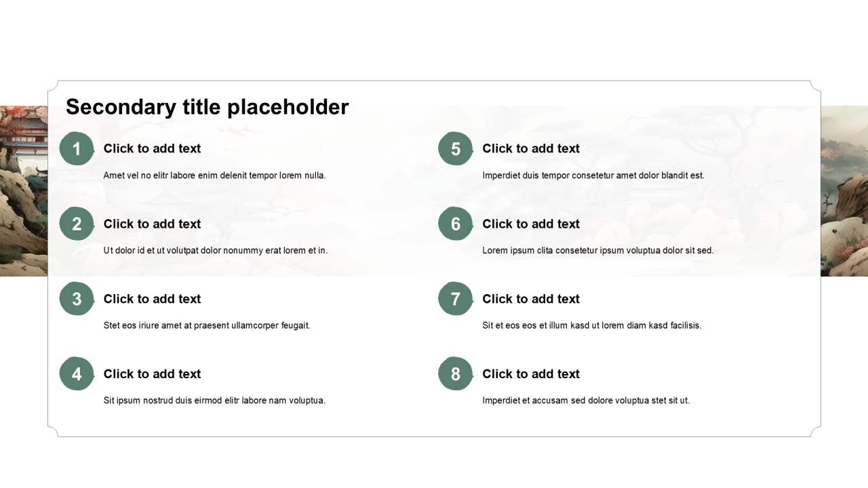
Task: Click the Secondary title placeholder heading
Action: (207, 107)
